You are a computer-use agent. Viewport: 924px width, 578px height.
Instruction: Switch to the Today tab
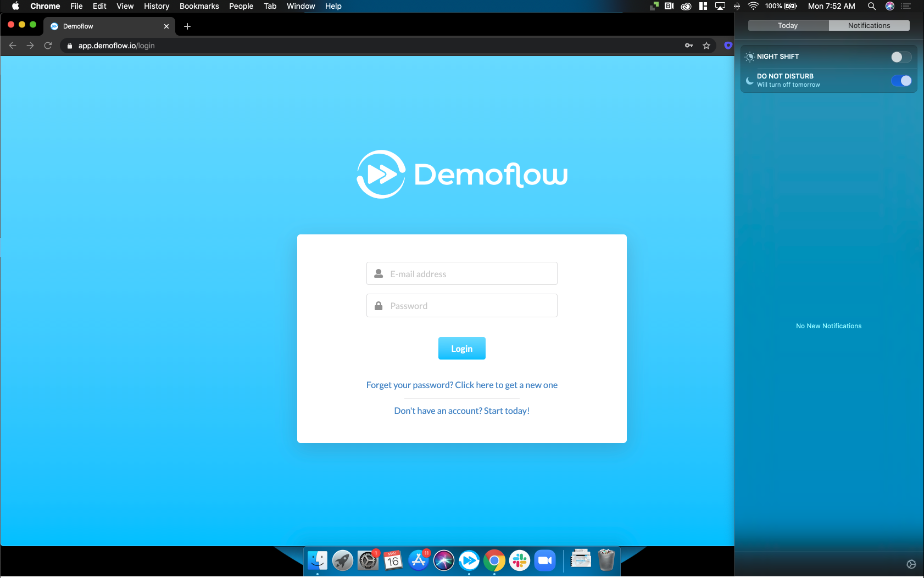point(788,26)
